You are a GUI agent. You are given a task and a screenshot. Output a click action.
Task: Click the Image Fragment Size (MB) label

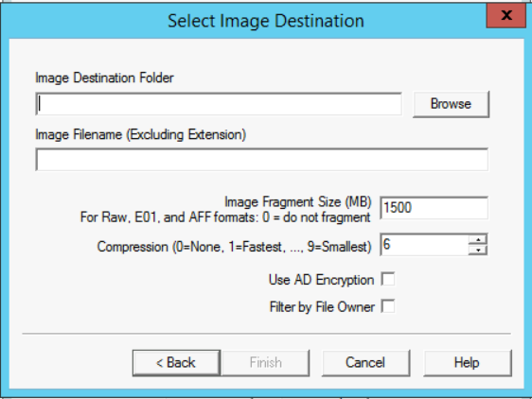(298, 201)
